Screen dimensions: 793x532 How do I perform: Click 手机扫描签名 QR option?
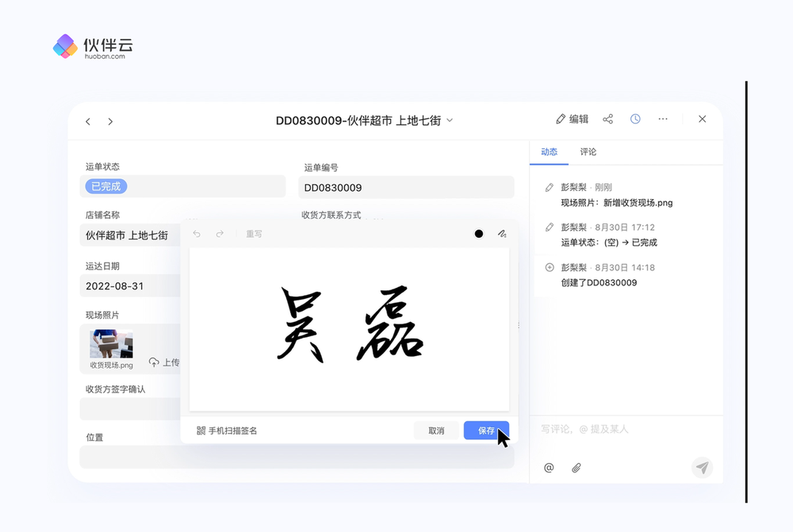227,431
